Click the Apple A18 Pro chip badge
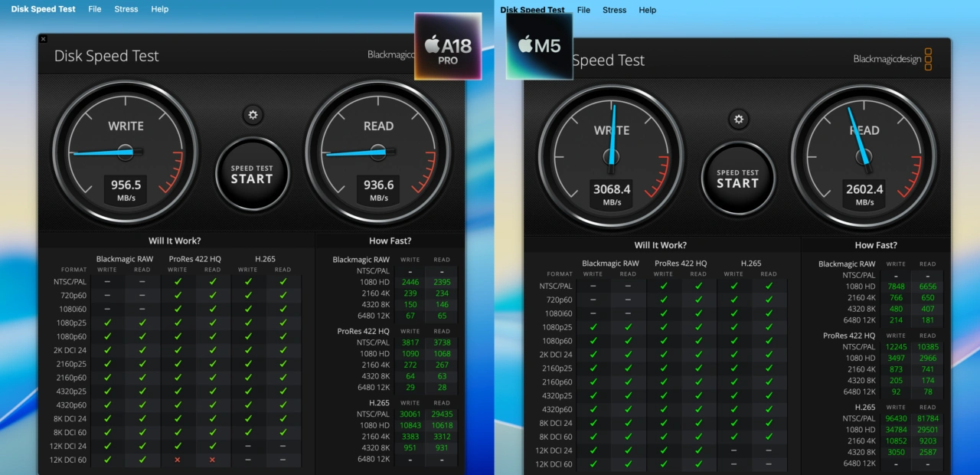The height and width of the screenshot is (475, 980). (448, 46)
